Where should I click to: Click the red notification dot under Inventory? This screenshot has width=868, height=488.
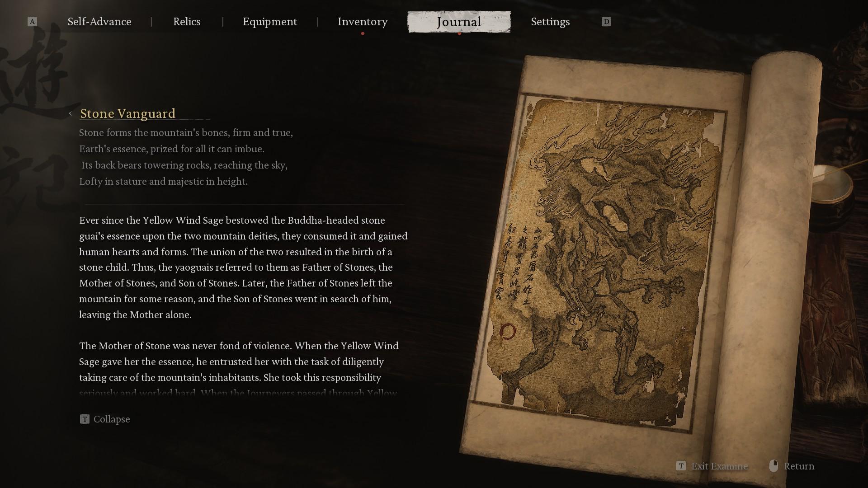pos(363,33)
